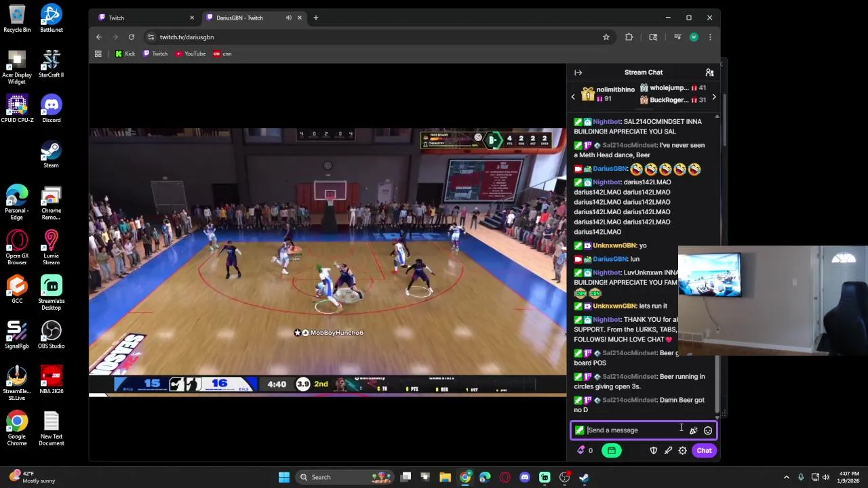868x488 pixels.
Task: Reload the Twitch page
Action: [132, 37]
